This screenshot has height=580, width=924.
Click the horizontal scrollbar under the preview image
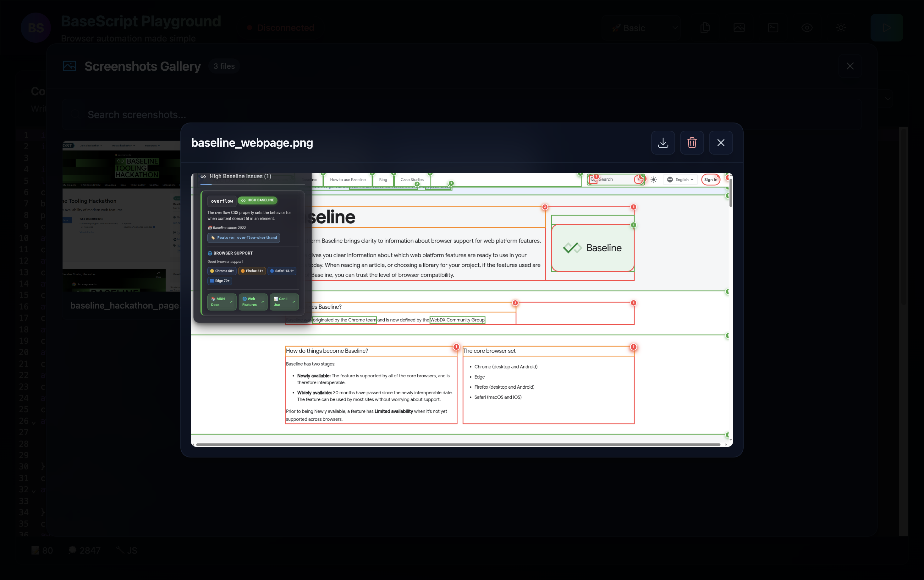[x=457, y=444]
